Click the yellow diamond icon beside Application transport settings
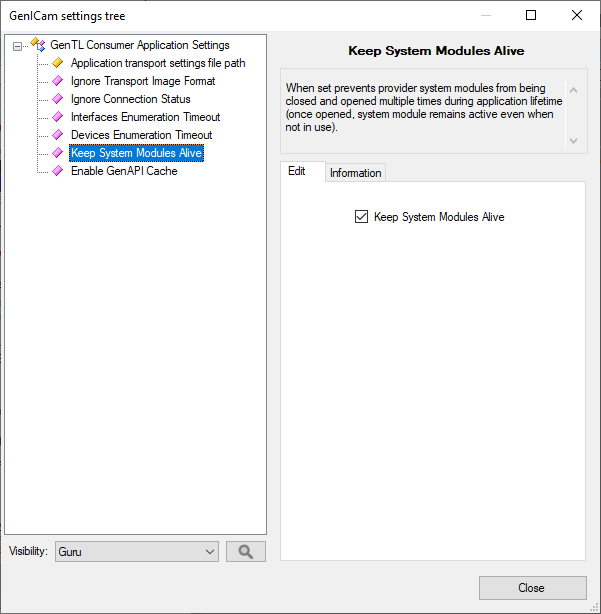 (57, 63)
